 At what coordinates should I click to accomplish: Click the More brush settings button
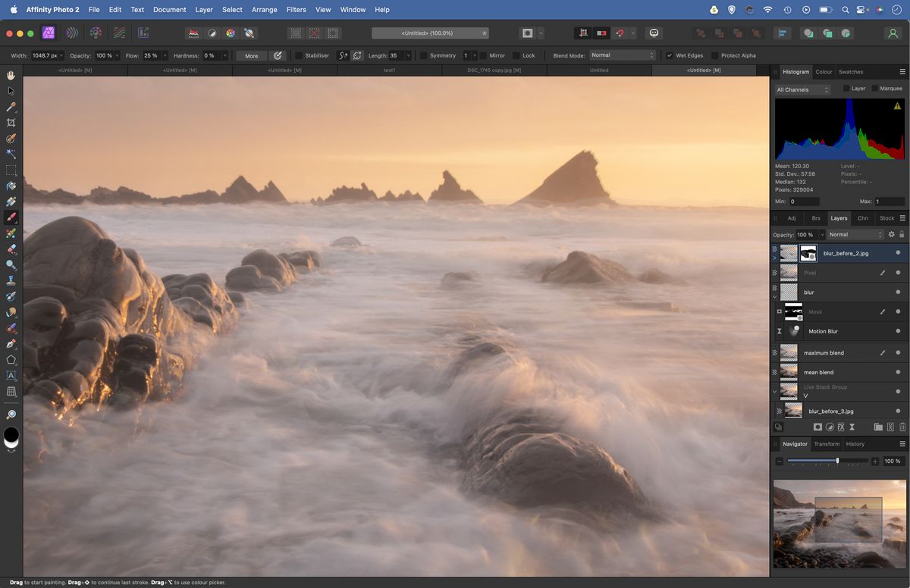pos(250,55)
